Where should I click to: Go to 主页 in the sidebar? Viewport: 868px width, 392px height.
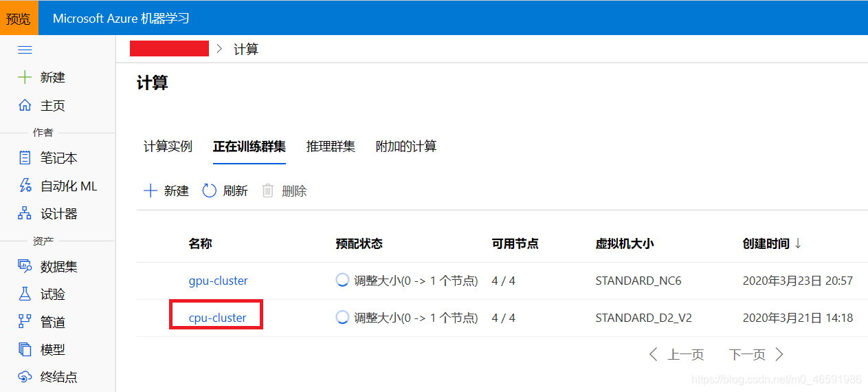pos(53,105)
